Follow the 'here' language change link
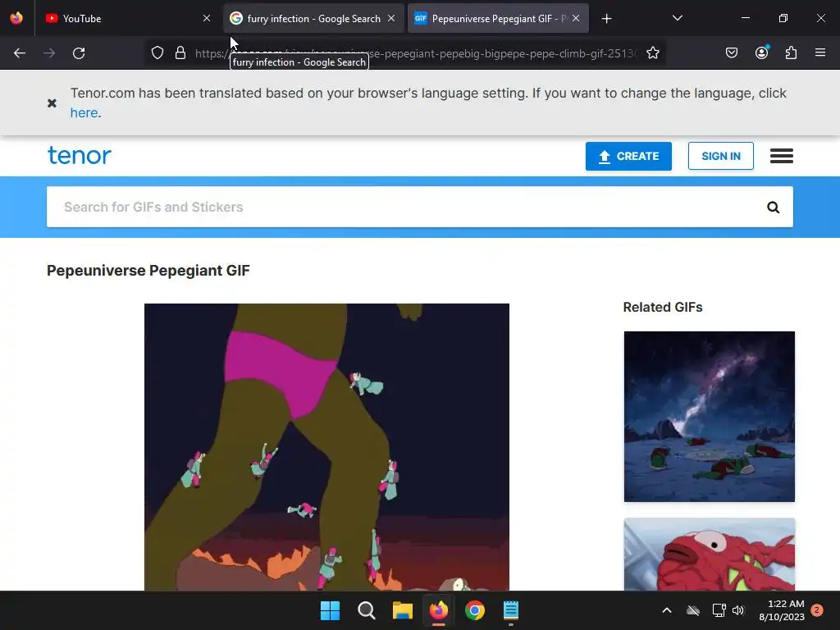Viewport: 840px width, 630px height. point(84,112)
